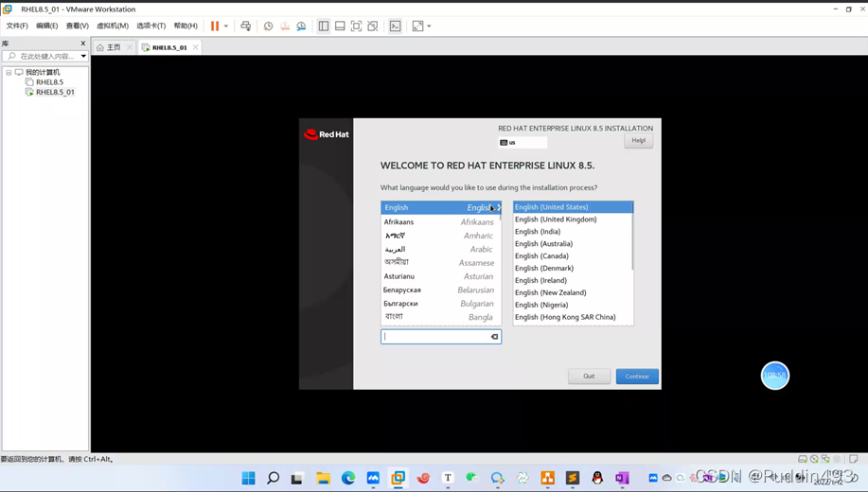Screen dimensions: 868x492
Task: Open the snapshot manager
Action: [301, 26]
